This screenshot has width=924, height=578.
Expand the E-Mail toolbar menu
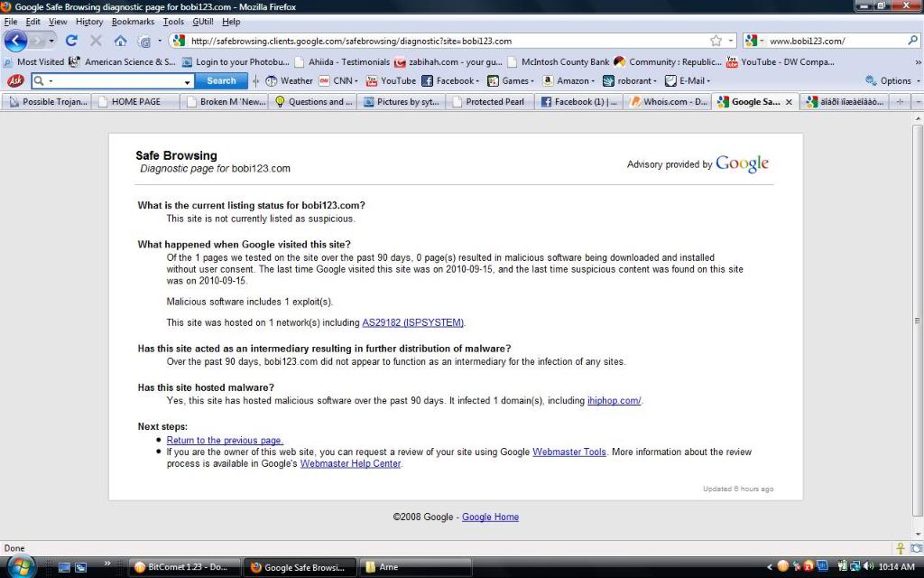point(688,80)
